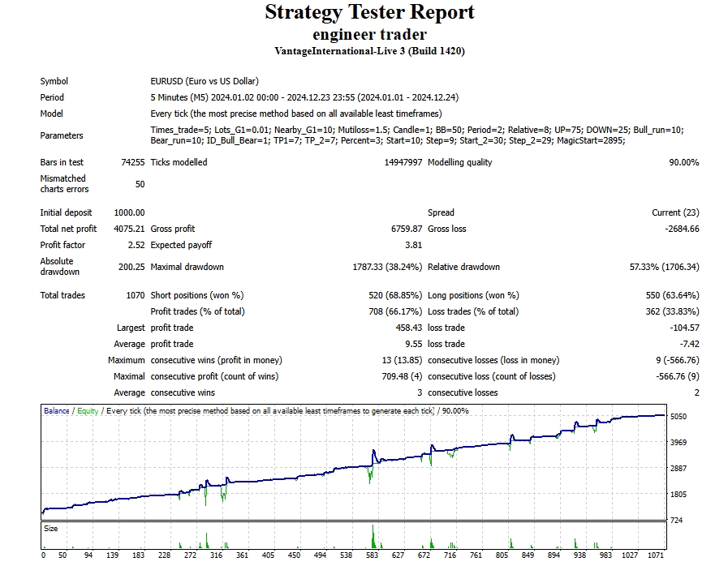Click the "Symbol" row label
Screen dimensions: 728x566
pyautogui.click(x=54, y=81)
